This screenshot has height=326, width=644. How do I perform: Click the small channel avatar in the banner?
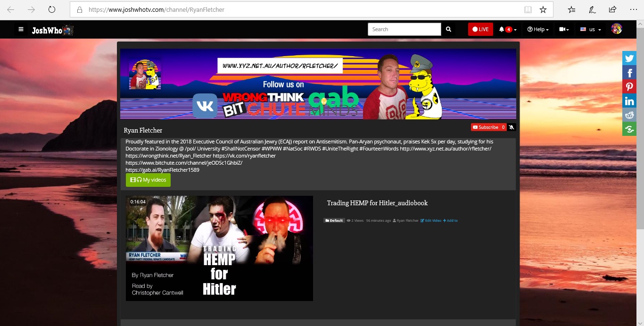pyautogui.click(x=145, y=74)
